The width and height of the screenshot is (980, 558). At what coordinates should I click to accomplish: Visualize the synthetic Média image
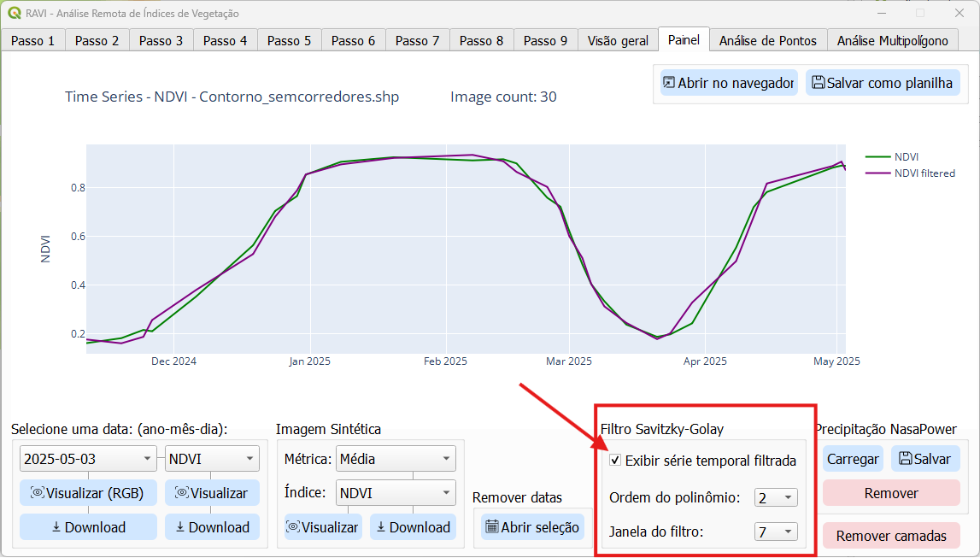322,527
